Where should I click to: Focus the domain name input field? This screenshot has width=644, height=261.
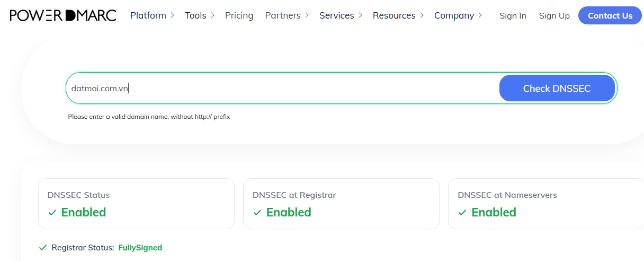coord(283,88)
